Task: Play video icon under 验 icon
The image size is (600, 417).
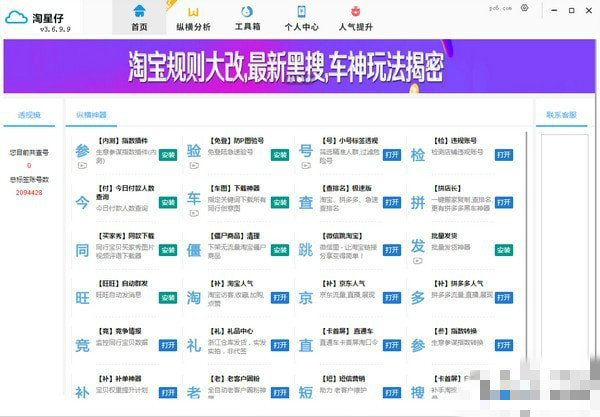Action: coord(194,166)
